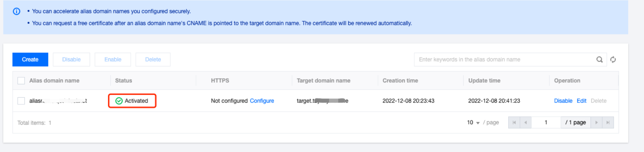
Task: Check the aliasr domain row checkbox
Action: click(x=21, y=101)
